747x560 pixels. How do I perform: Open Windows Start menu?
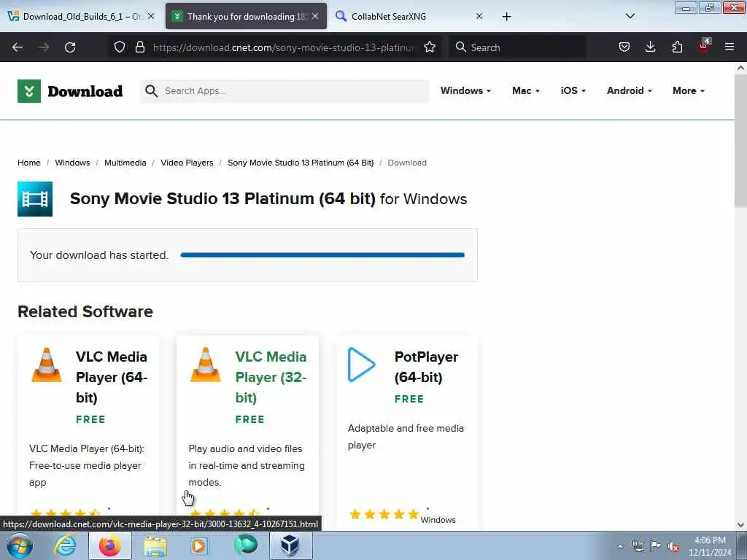point(20,545)
